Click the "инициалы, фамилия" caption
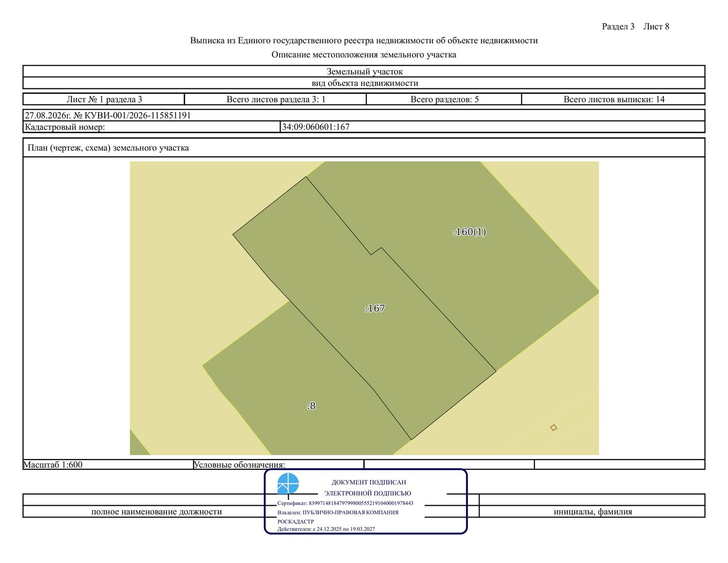The height and width of the screenshot is (563, 728). point(593,512)
